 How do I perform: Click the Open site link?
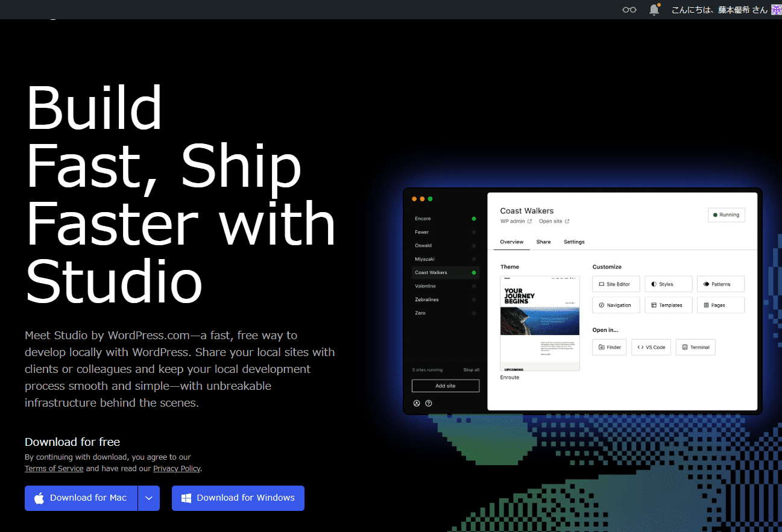click(x=554, y=221)
